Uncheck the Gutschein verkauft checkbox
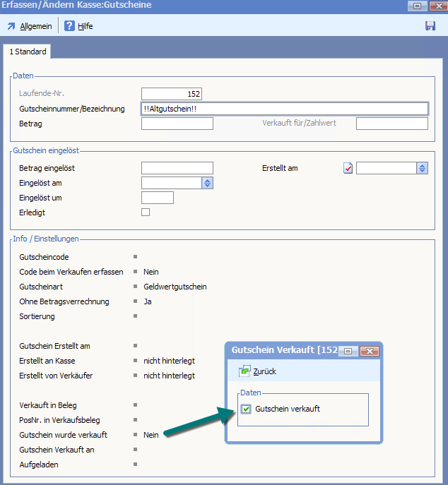 [x=245, y=409]
